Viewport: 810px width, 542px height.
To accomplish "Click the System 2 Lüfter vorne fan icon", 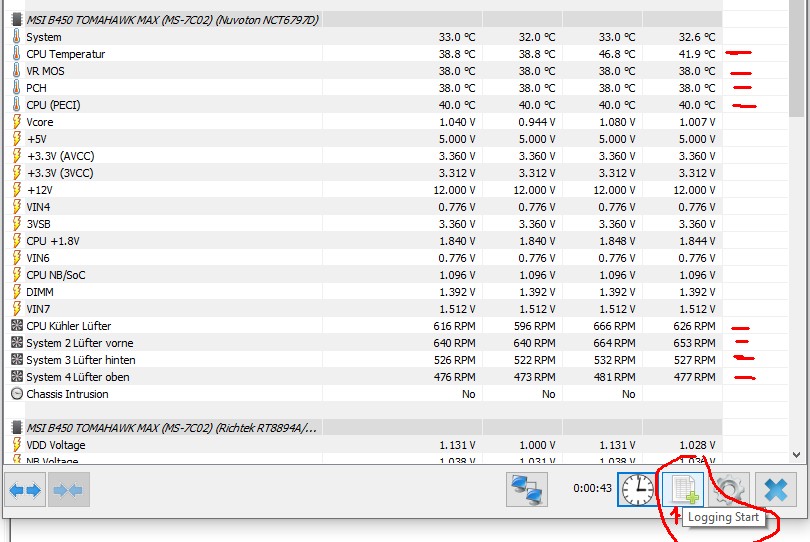I will (17, 343).
